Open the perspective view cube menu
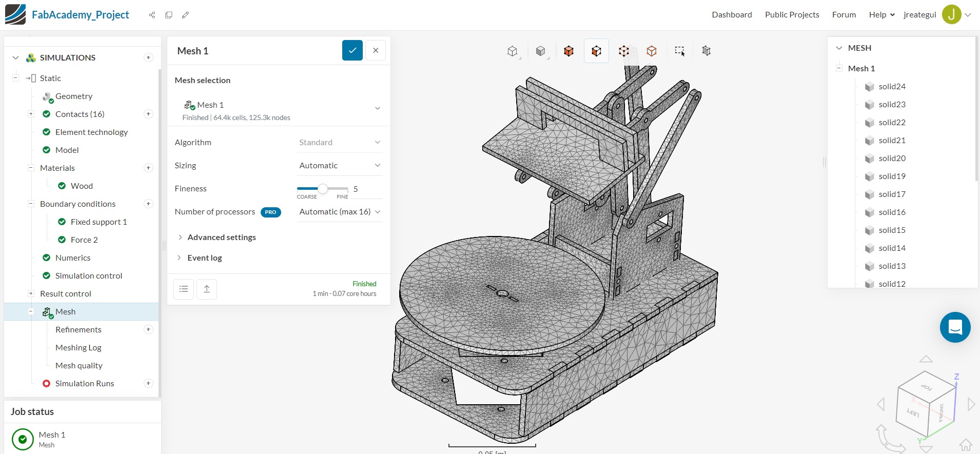This screenshot has width=980, height=454. pos(513,51)
